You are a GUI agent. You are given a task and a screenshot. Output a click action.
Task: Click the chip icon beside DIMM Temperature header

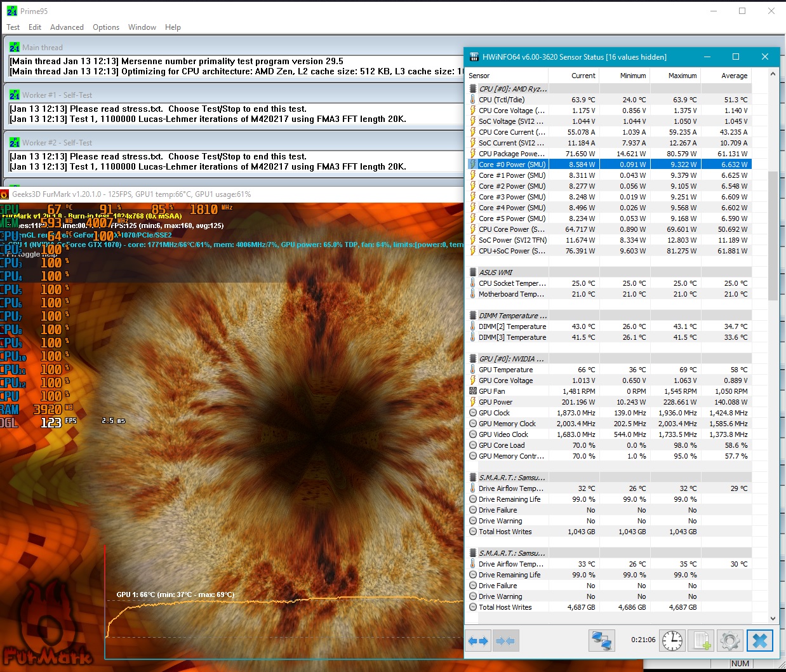pyautogui.click(x=473, y=316)
